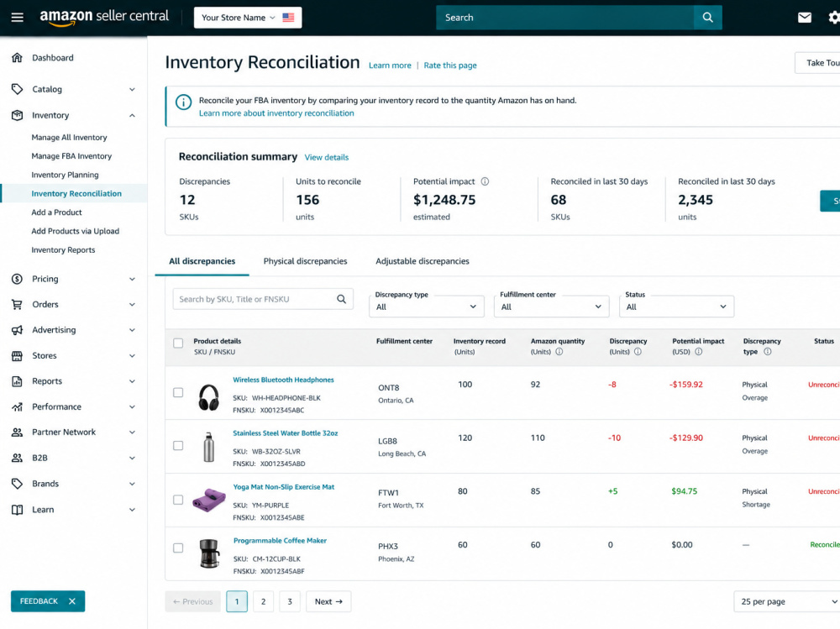This screenshot has height=629, width=840.
Task: Click the US flag icon in store selector
Action: coord(288,18)
